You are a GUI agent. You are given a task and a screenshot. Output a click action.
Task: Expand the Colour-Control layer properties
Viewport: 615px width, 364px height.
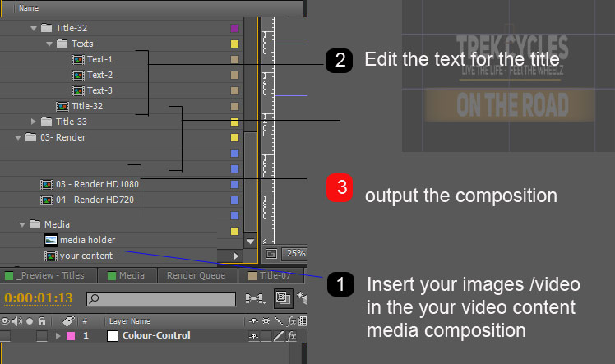[58, 336]
